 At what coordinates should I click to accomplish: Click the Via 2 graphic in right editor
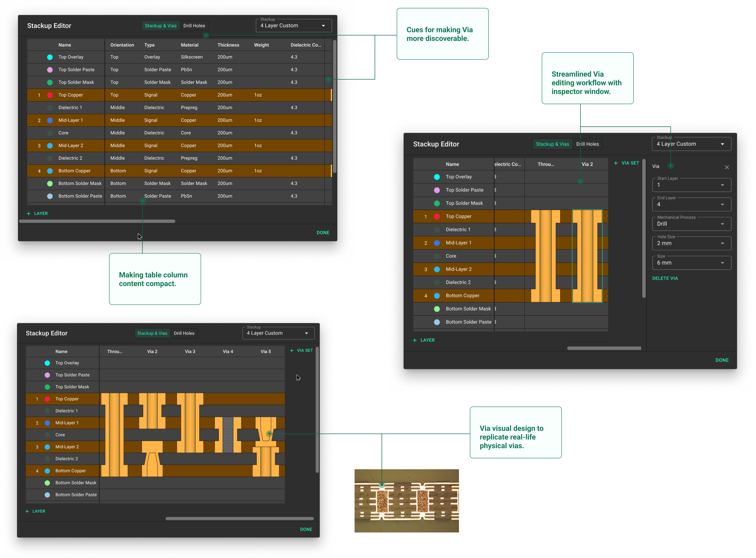coord(587,256)
